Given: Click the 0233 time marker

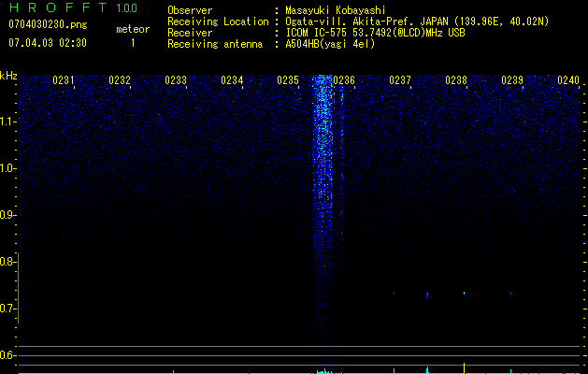Looking at the screenshot, I should tap(176, 80).
